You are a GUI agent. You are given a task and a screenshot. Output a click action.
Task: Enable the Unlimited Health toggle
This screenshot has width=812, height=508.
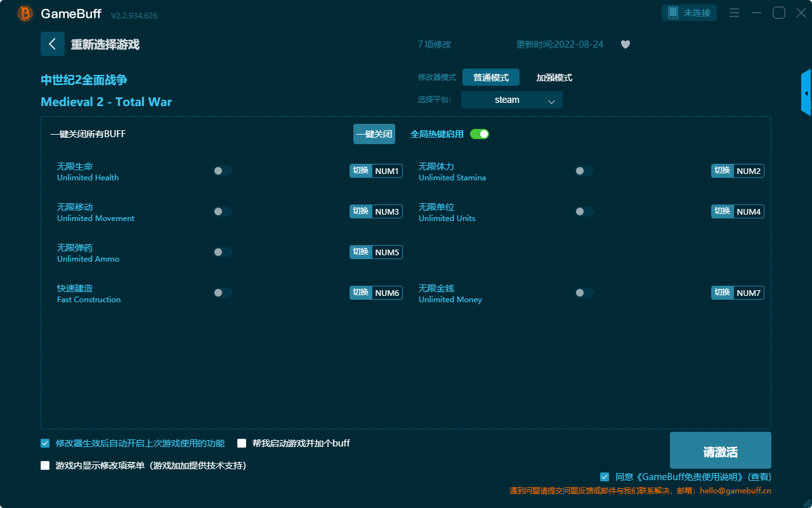pos(223,171)
